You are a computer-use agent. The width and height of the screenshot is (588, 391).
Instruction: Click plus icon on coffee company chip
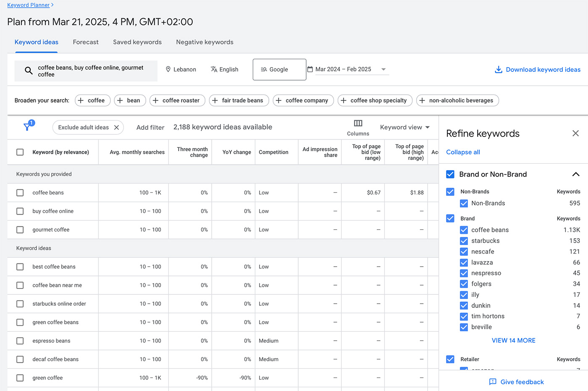[x=278, y=100]
